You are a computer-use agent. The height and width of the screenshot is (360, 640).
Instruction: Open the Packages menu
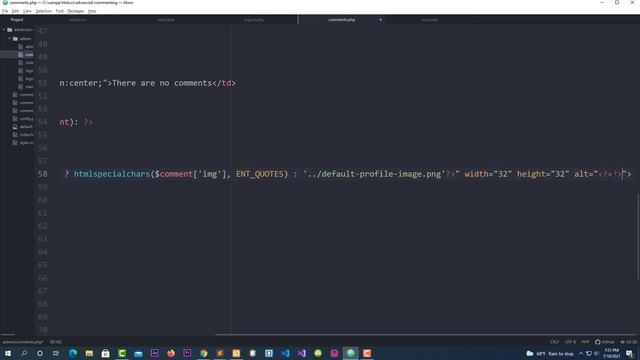pyautogui.click(x=76, y=11)
